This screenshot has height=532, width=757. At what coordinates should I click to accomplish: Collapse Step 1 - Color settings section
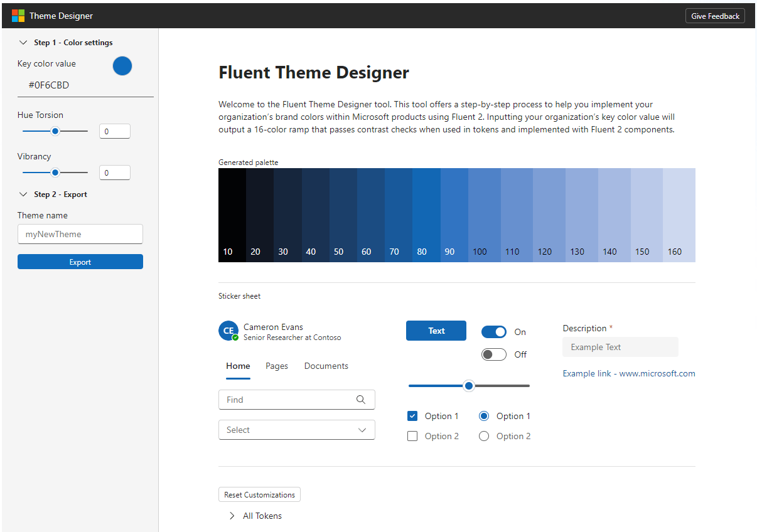coord(23,43)
